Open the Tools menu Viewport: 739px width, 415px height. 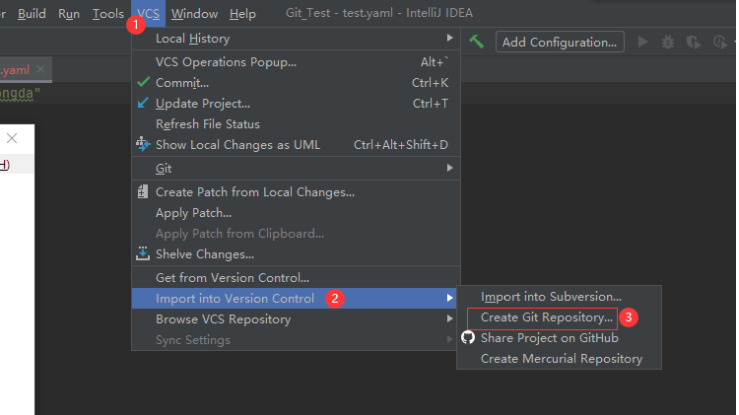pos(108,13)
